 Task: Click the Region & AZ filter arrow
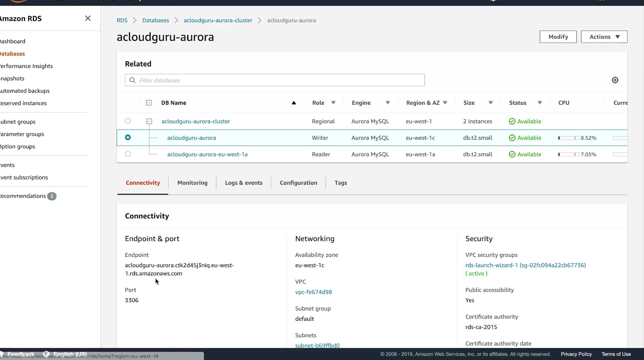445,103
